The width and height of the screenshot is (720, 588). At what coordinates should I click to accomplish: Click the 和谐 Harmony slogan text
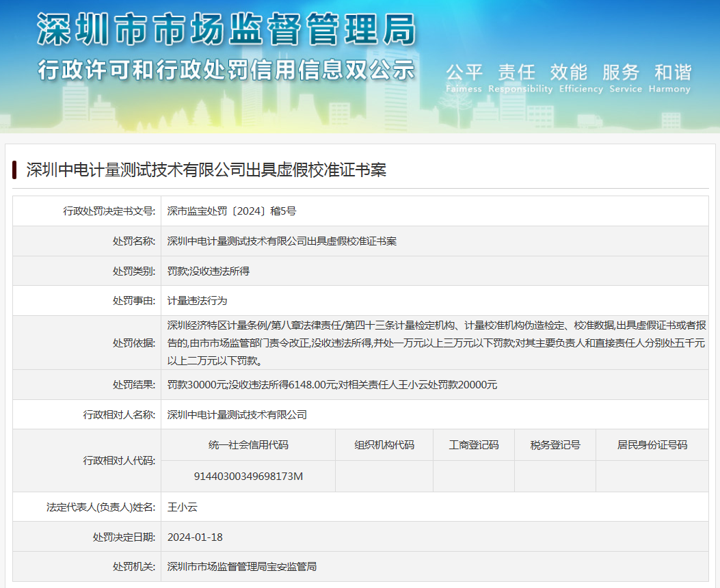672,78
